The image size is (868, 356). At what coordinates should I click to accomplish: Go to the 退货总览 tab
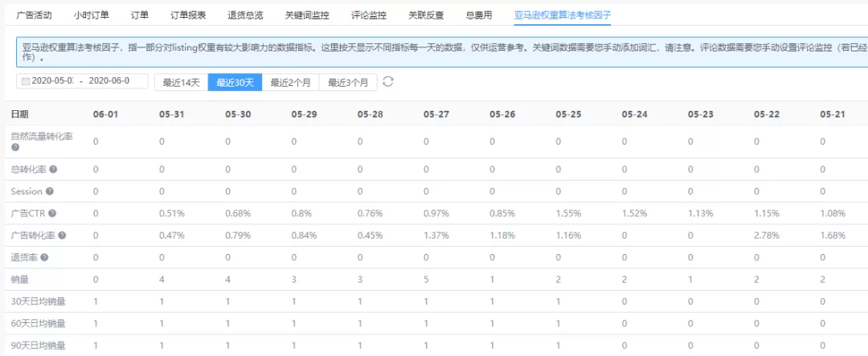click(245, 15)
